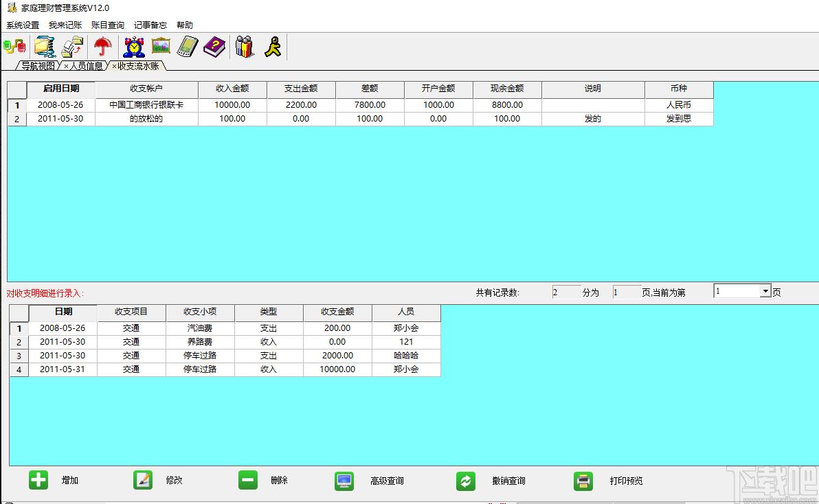Click the 说明 column header
The height and width of the screenshot is (504, 819).
[593, 89]
